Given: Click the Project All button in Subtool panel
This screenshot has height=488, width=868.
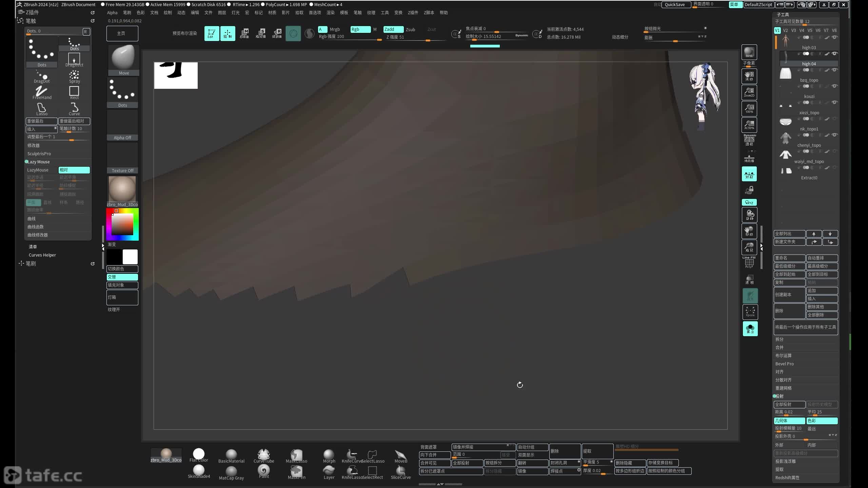Looking at the screenshot, I should (789, 404).
